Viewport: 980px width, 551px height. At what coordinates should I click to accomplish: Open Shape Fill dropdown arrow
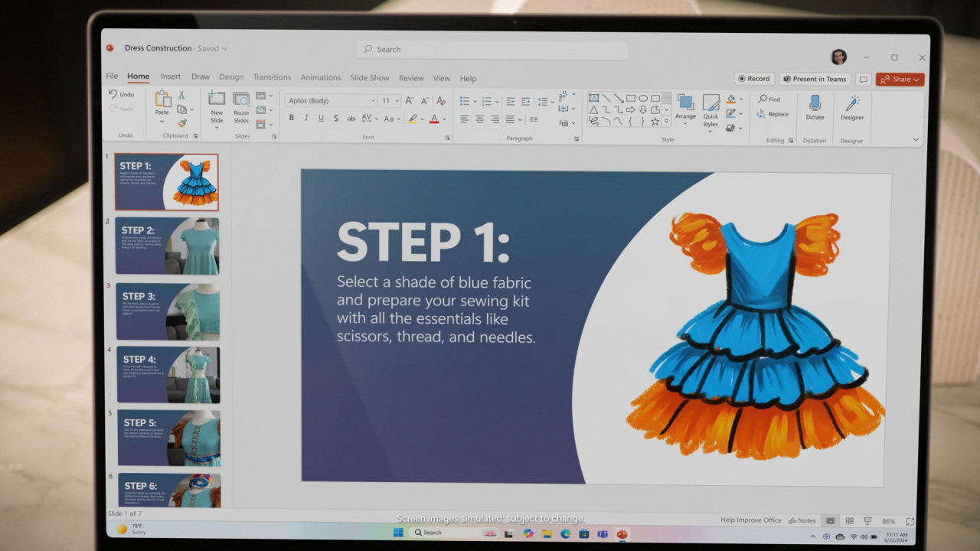(741, 99)
